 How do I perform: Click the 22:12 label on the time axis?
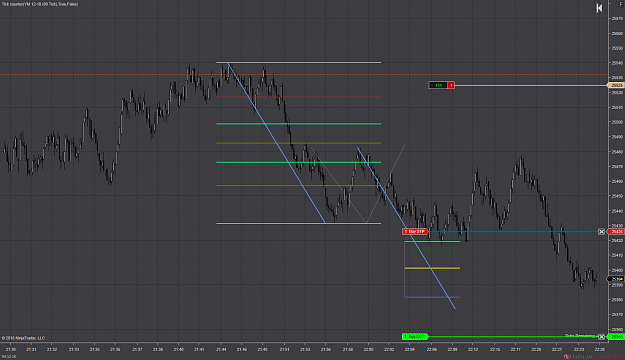click(x=473, y=350)
